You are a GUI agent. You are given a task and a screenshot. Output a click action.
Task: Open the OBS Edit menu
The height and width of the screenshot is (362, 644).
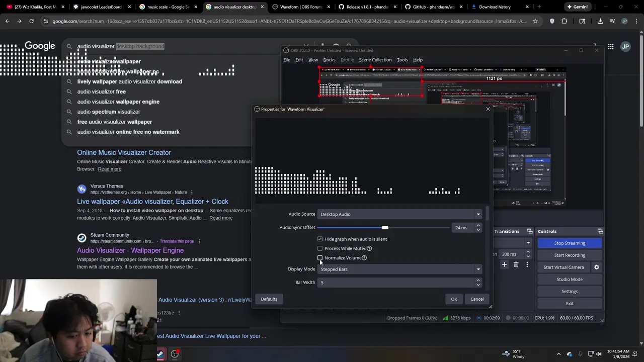coord(299,60)
